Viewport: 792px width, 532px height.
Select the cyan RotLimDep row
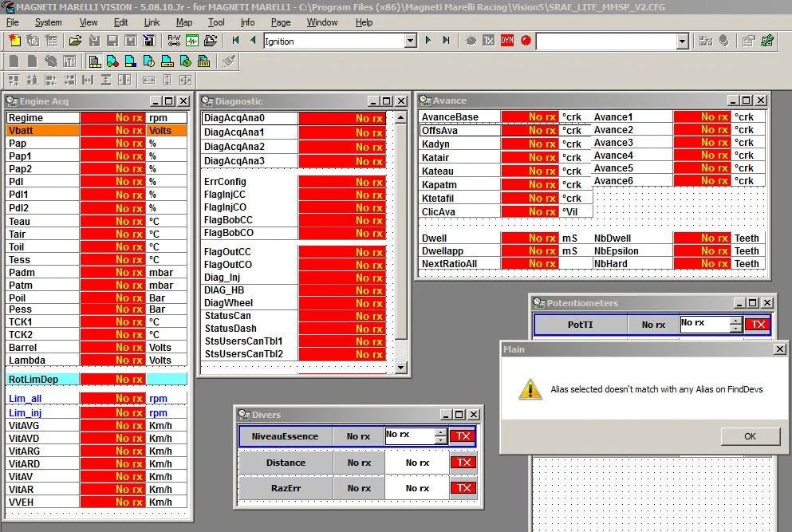click(97, 379)
